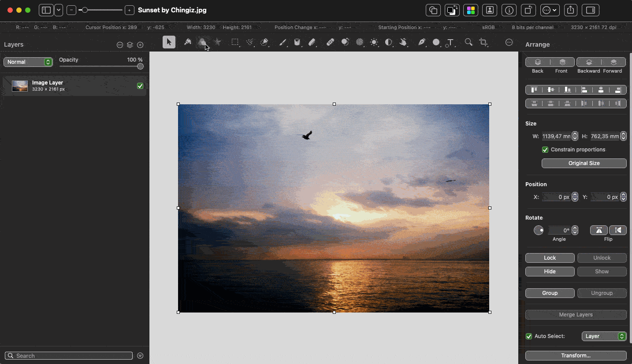Focus the layer Search field
The height and width of the screenshot is (364, 632).
69,356
